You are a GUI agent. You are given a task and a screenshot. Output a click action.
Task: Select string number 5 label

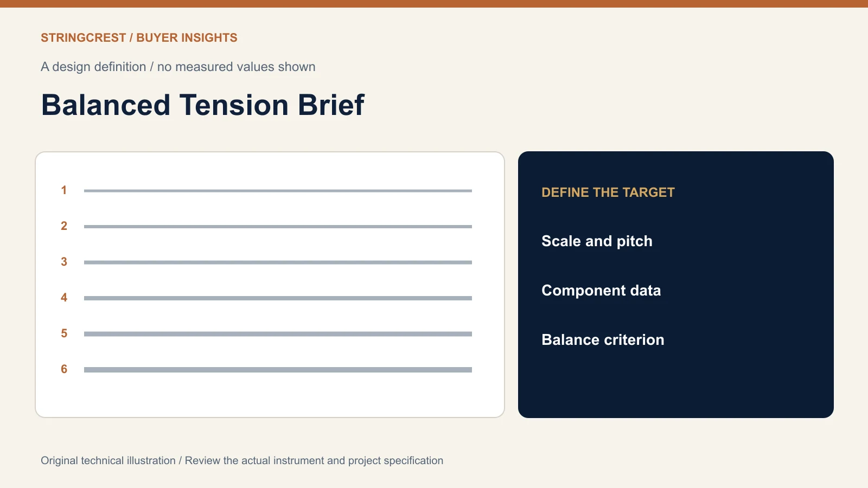64,333
